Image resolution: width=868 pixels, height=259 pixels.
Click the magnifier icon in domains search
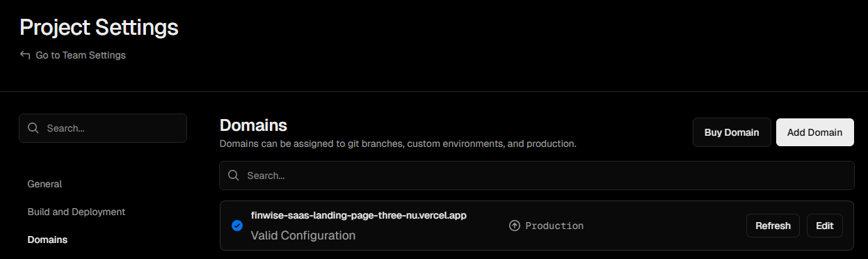pyautogui.click(x=234, y=175)
